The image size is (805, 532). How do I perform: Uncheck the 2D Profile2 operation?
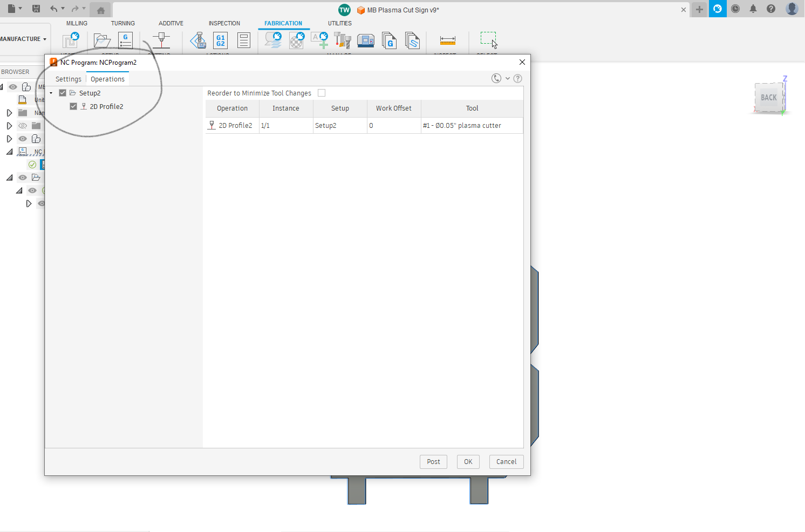[73, 106]
